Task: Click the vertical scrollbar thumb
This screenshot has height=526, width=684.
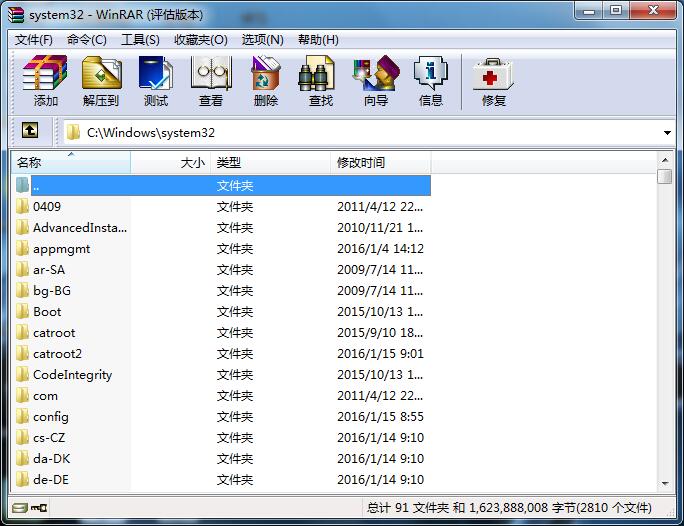Action: [x=665, y=177]
